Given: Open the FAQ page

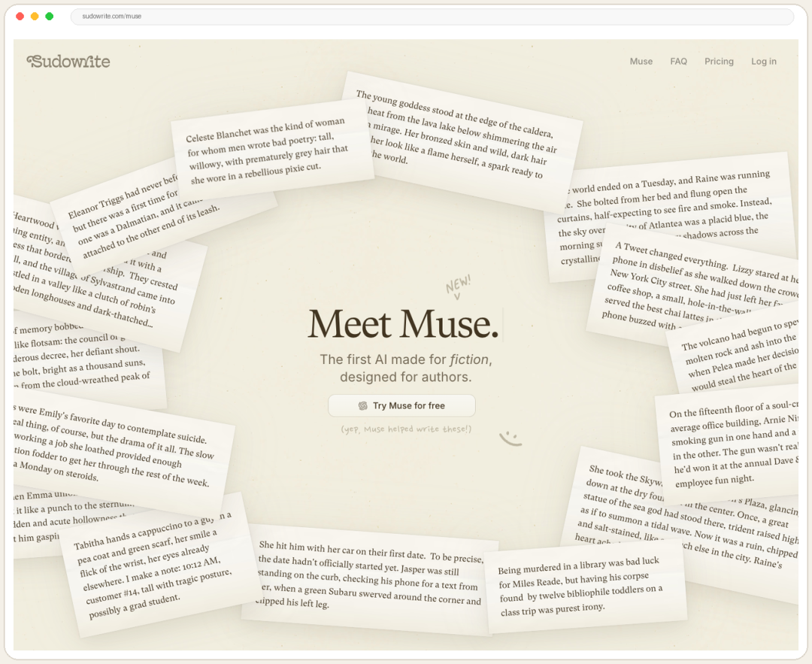Looking at the screenshot, I should tap(678, 61).
